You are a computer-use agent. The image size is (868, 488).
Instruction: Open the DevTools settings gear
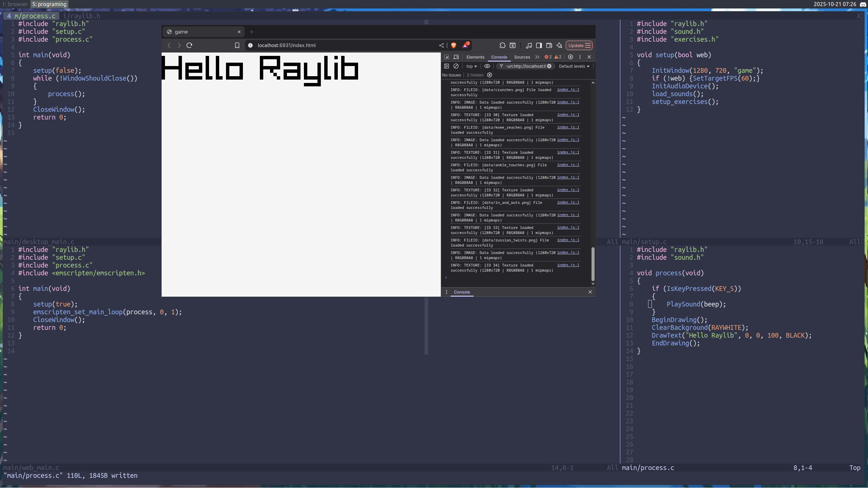pyautogui.click(x=571, y=57)
